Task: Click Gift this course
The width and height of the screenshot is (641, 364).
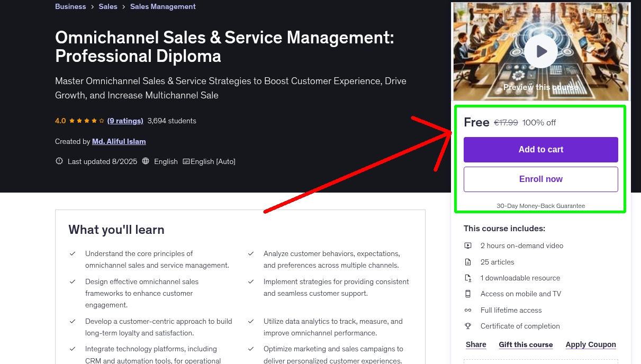Action: tap(526, 344)
